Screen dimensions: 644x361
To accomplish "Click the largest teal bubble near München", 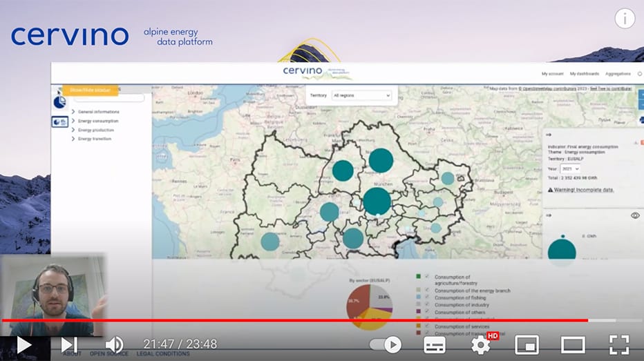I will coord(377,202).
